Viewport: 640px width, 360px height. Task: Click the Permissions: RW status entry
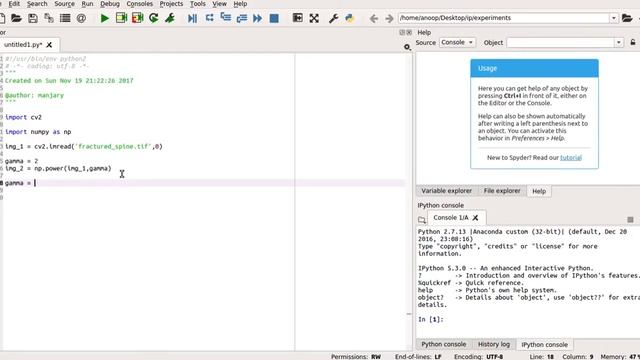tap(356, 356)
